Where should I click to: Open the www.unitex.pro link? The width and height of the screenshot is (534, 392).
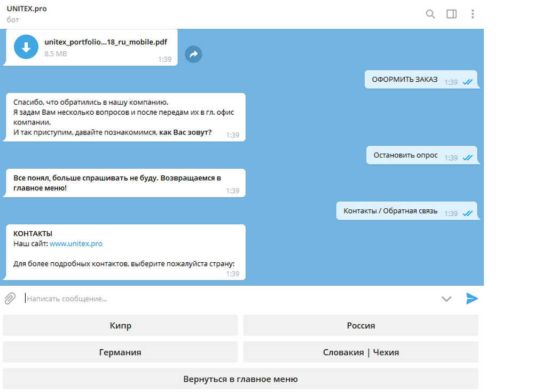coord(76,244)
